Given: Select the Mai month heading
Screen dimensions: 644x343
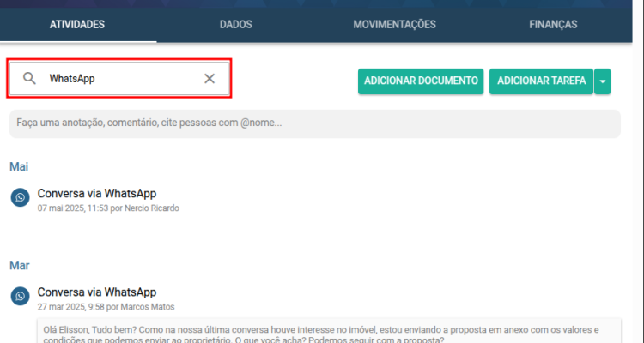Looking at the screenshot, I should pos(19,166).
